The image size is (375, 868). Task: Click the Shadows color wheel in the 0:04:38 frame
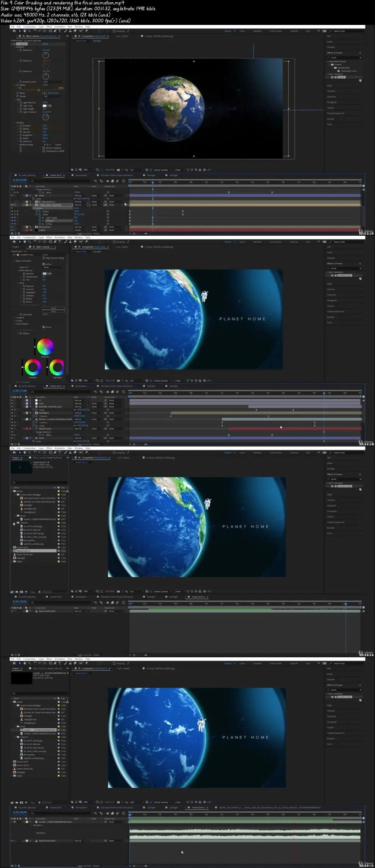33,367
